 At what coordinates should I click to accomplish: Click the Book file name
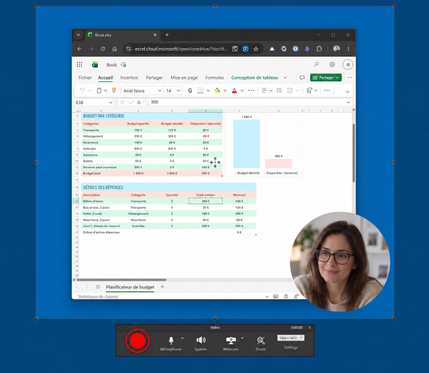[x=112, y=65]
